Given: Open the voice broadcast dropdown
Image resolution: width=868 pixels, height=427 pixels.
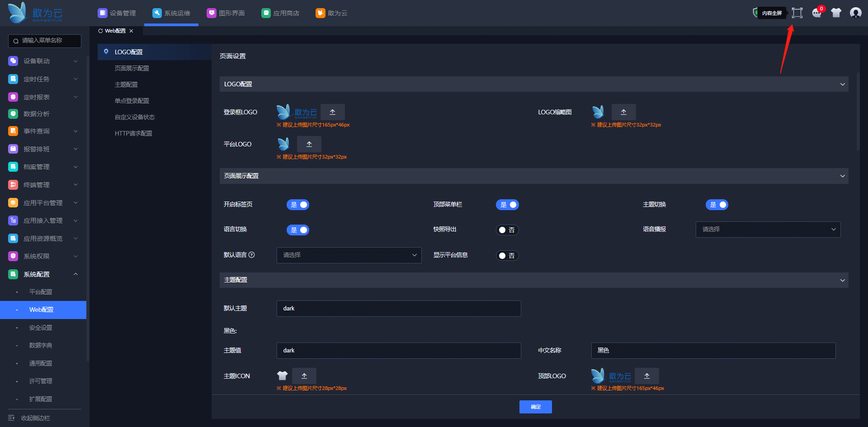Looking at the screenshot, I should pos(768,230).
